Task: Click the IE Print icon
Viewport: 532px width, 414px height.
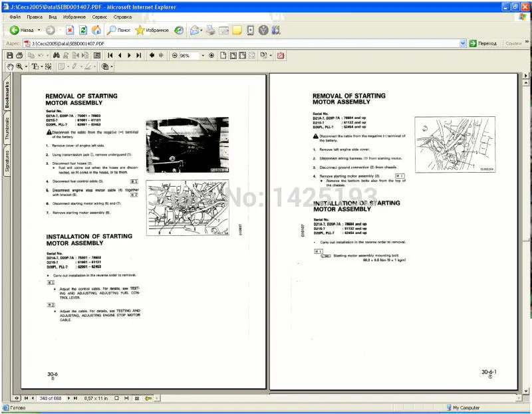Action: [211, 30]
